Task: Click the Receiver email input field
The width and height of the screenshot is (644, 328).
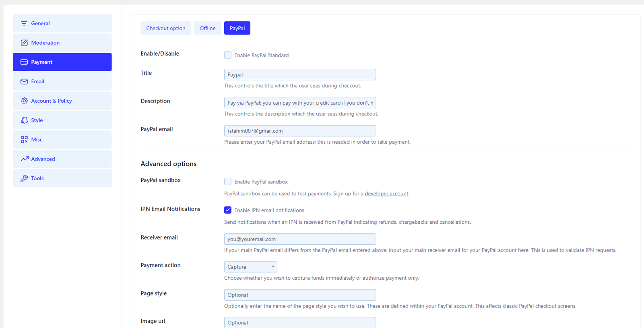Action: [300, 239]
